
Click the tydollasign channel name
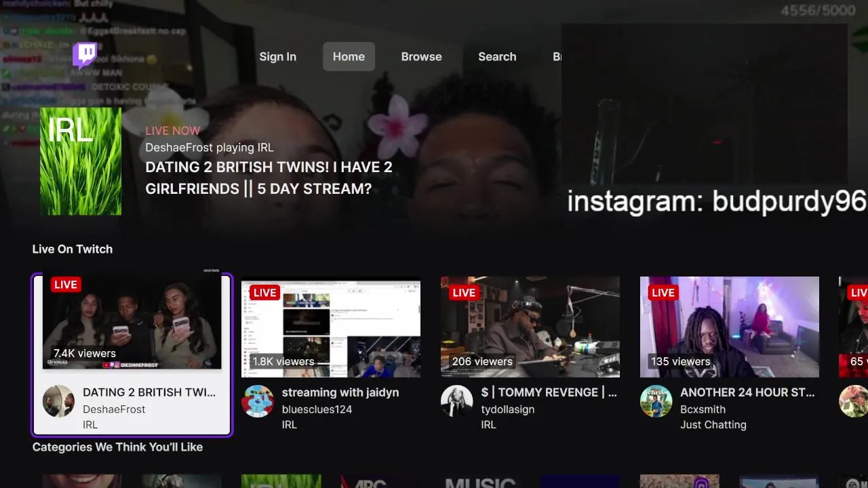[x=508, y=409]
